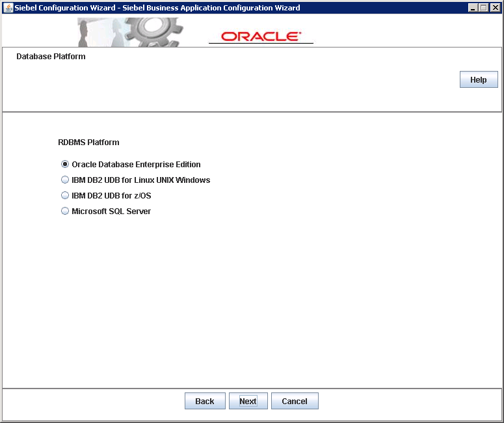Click the Database Platform heading
The width and height of the screenshot is (504, 423).
click(x=51, y=57)
